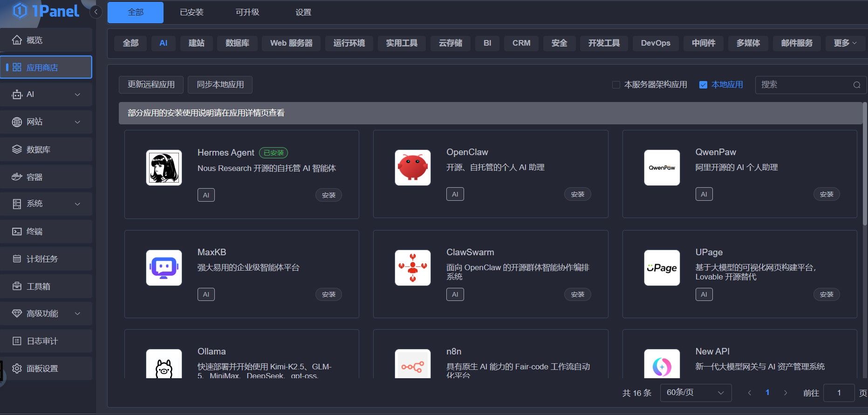Click the 前往 page number input

pyautogui.click(x=839, y=393)
